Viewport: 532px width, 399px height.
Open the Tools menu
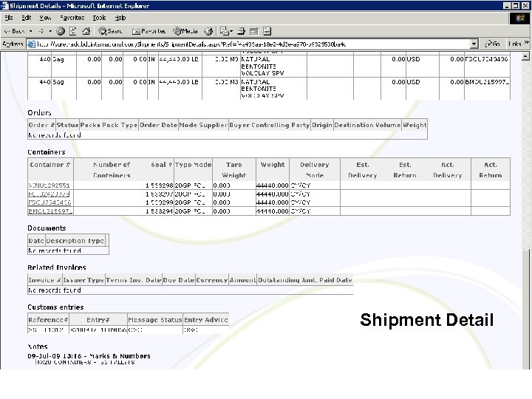pyautogui.click(x=99, y=18)
